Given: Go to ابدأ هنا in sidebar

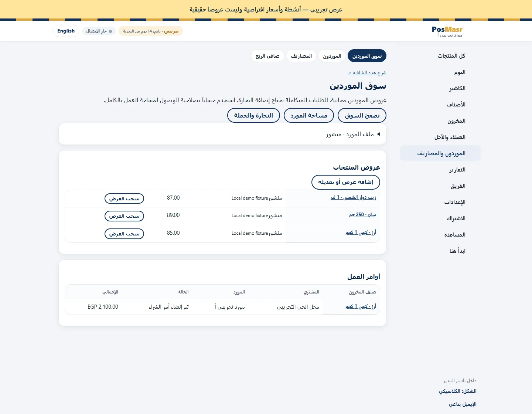Looking at the screenshot, I should point(440,251).
